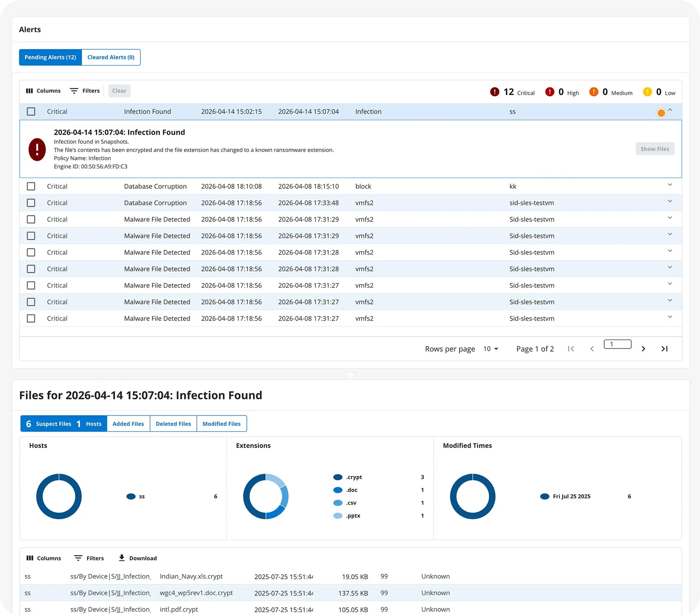The height and width of the screenshot is (616, 700).
Task: Open the Rows per page dropdown
Action: tap(491, 349)
